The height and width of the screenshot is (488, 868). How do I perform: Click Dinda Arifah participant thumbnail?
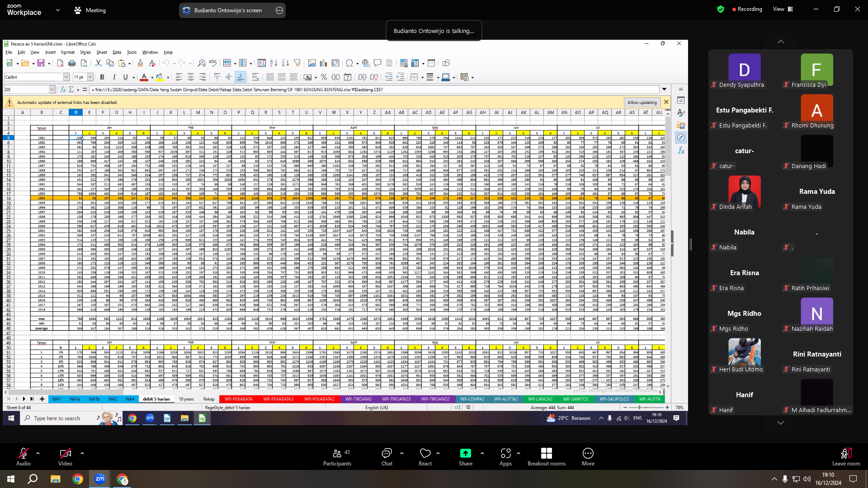[x=744, y=193]
